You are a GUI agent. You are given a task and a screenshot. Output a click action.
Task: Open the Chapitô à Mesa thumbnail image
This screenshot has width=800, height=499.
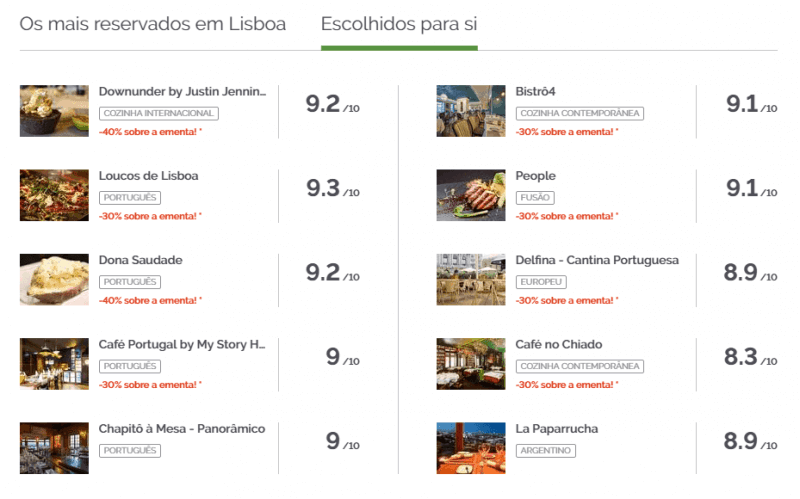(x=54, y=448)
